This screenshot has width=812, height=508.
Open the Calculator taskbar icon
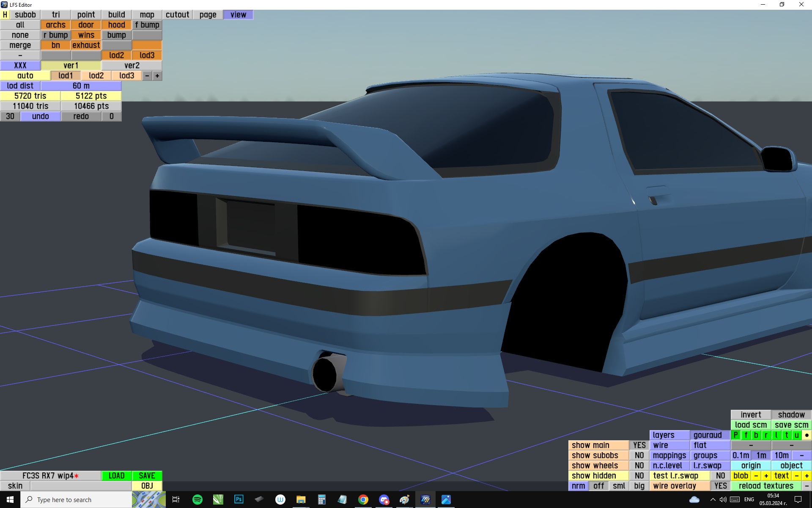tap(321, 500)
